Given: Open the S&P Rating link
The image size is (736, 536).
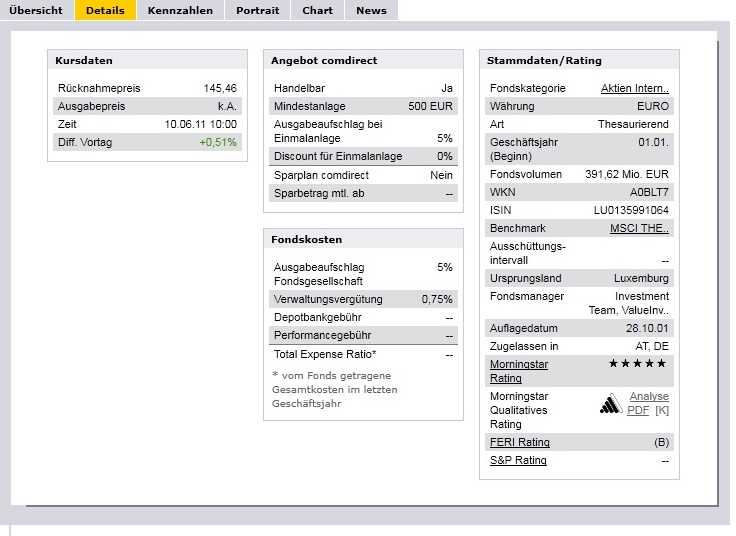Looking at the screenshot, I should [x=518, y=460].
